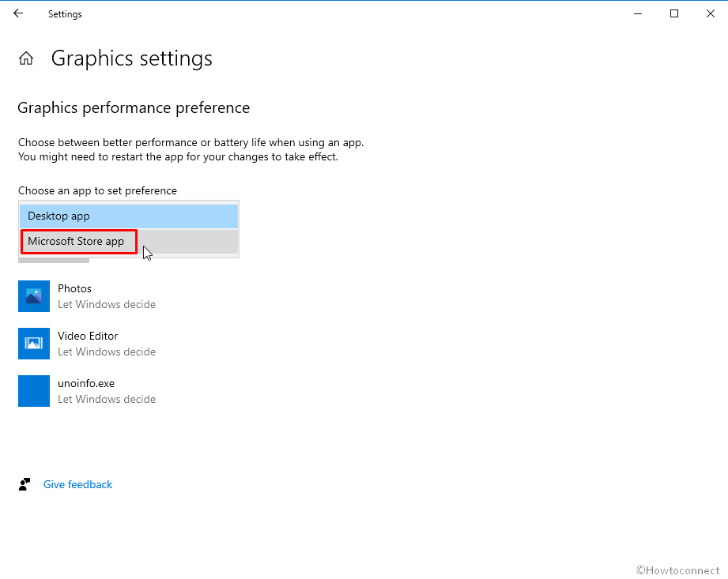The image size is (728, 579).
Task: Maximize the Settings window
Action: 674,13
